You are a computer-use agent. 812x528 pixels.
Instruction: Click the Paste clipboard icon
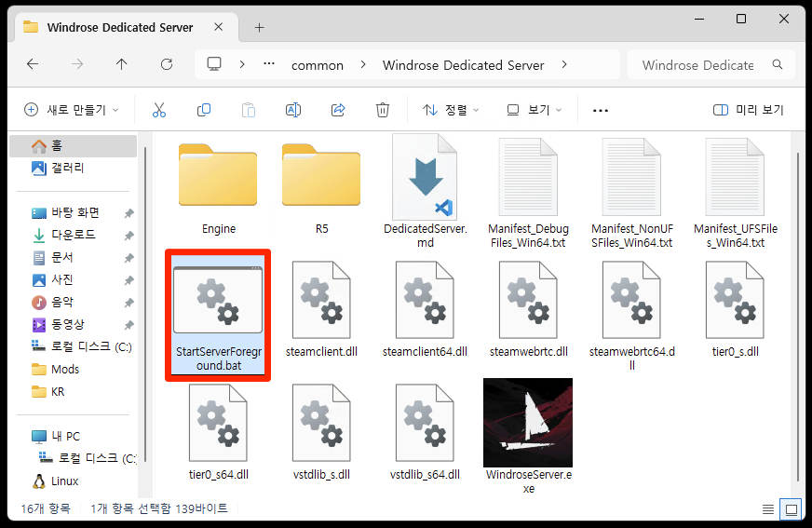(249, 110)
